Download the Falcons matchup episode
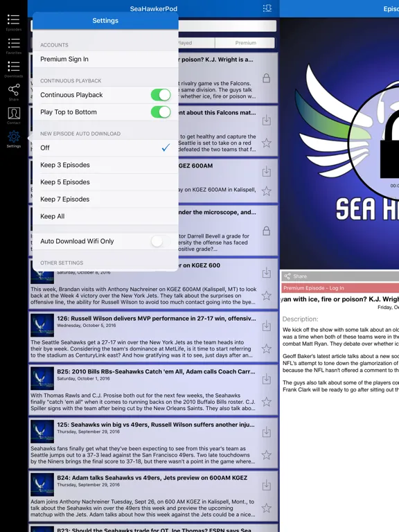Image resolution: width=399 pixels, height=532 pixels. (266, 120)
